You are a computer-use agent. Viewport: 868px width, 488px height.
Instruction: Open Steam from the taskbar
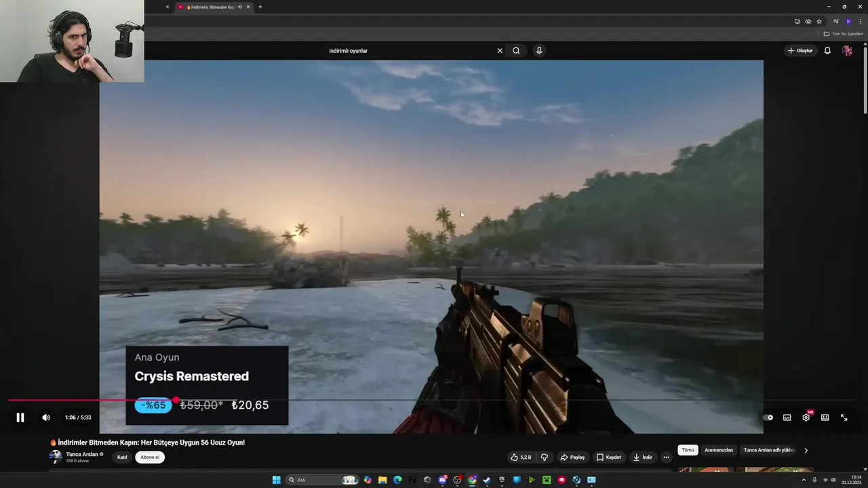[487, 480]
